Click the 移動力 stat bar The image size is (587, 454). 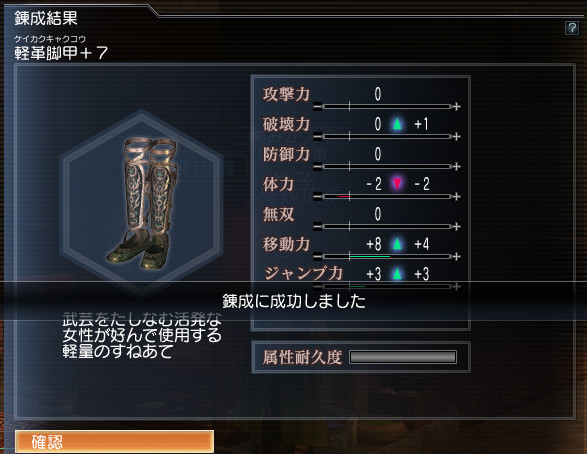click(387, 257)
